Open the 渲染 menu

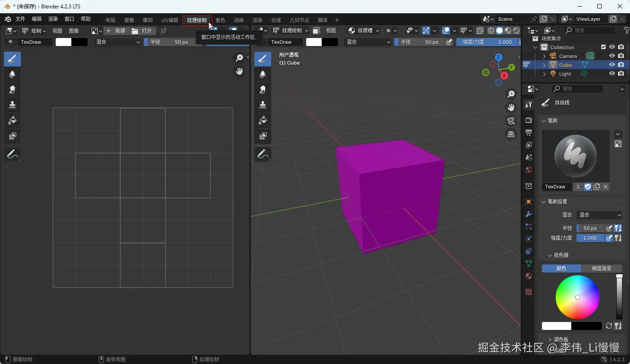(x=53, y=19)
